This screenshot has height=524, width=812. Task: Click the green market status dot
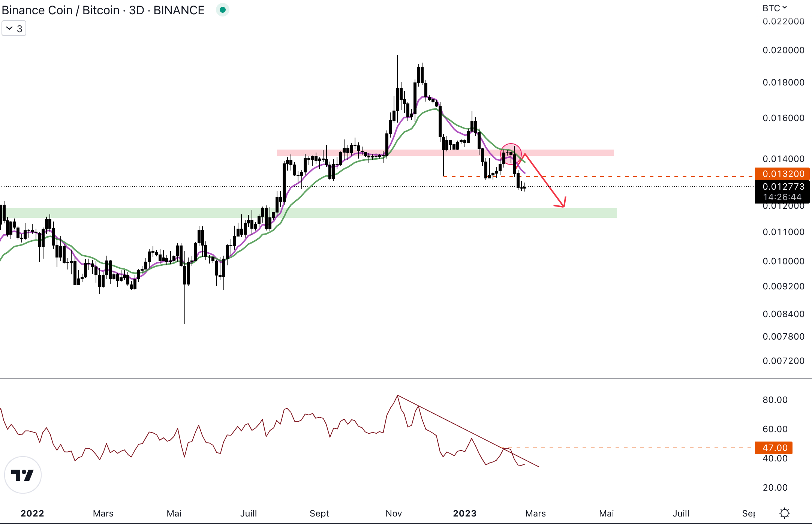coord(222,10)
